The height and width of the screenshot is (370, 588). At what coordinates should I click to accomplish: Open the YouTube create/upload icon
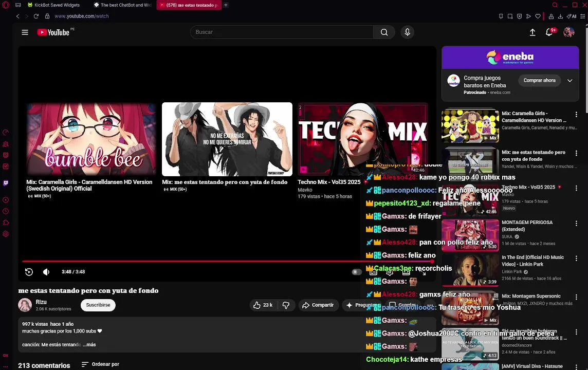[532, 32]
